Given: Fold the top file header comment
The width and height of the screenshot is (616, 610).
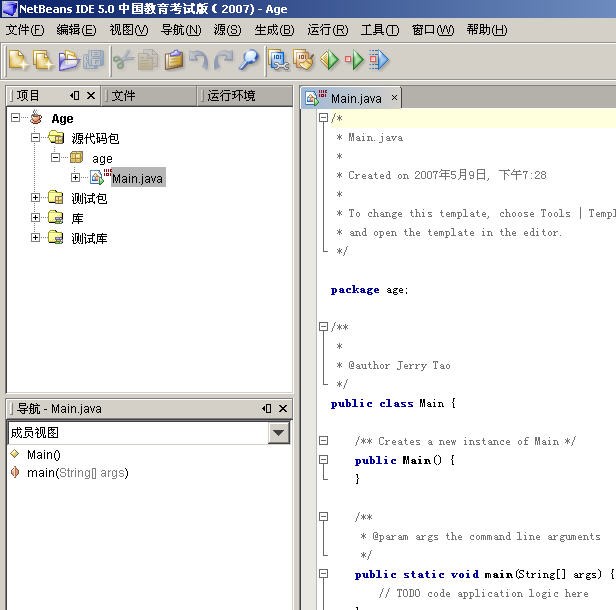Looking at the screenshot, I should click(323, 117).
